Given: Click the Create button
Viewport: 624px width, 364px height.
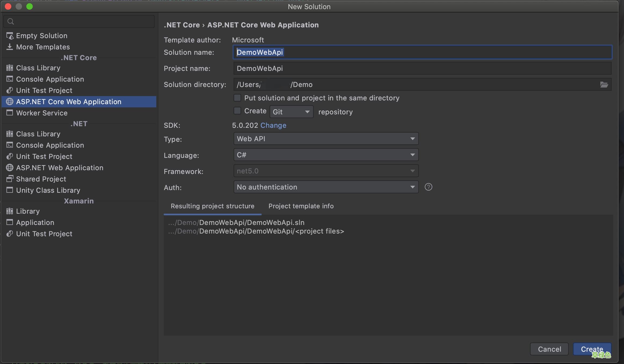Looking at the screenshot, I should point(592,349).
